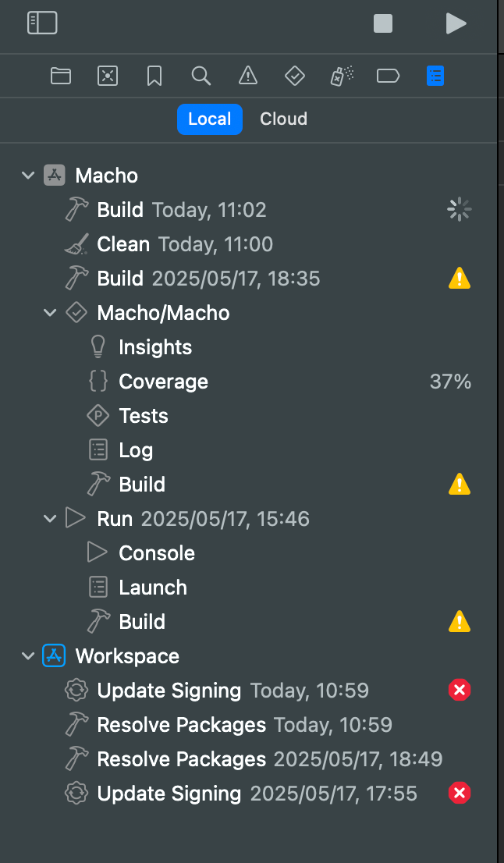504x863 pixels.
Task: Select the Report navigator icon
Action: [x=435, y=76]
